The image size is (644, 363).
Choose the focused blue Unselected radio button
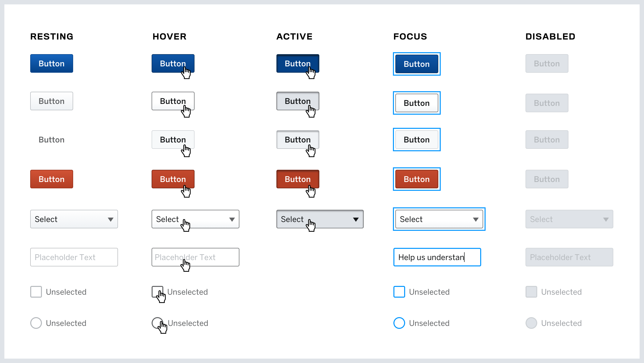coord(399,323)
